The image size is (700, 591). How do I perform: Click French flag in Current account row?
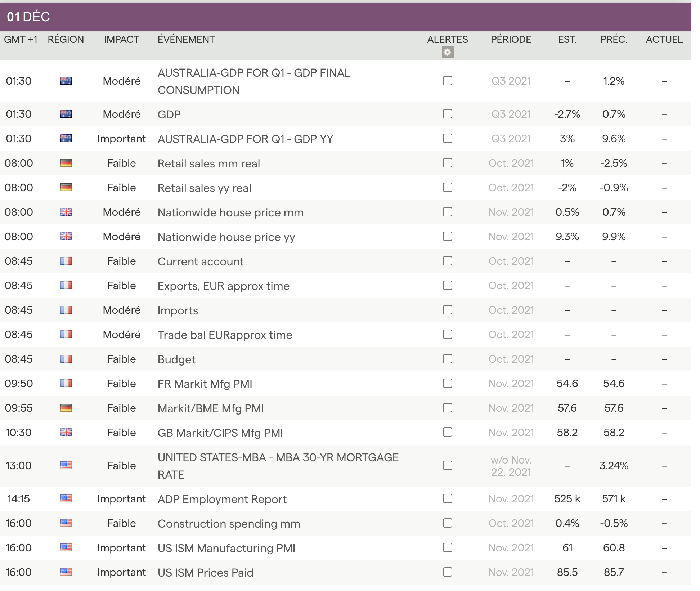pyautogui.click(x=66, y=261)
